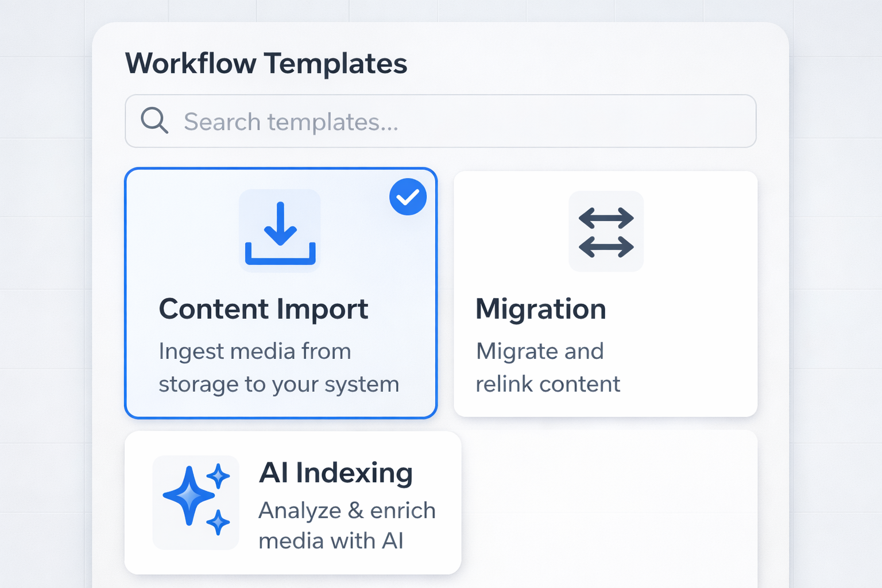Click the lower arrow of the Migration icon
Image resolution: width=882 pixels, height=588 pixels.
606,247
